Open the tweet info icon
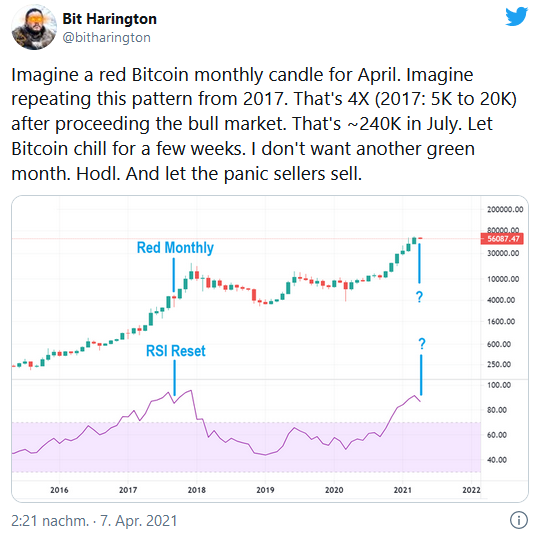The height and width of the screenshot is (536, 538). point(518,520)
